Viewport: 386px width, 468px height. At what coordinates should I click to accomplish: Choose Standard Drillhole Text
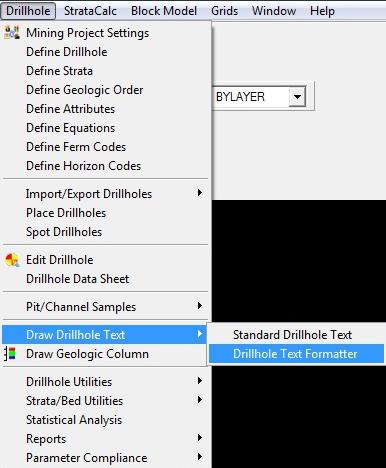296,335
